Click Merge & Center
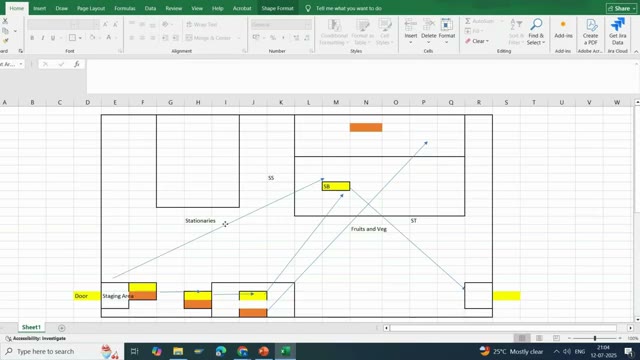The image size is (640, 360). tap(209, 38)
